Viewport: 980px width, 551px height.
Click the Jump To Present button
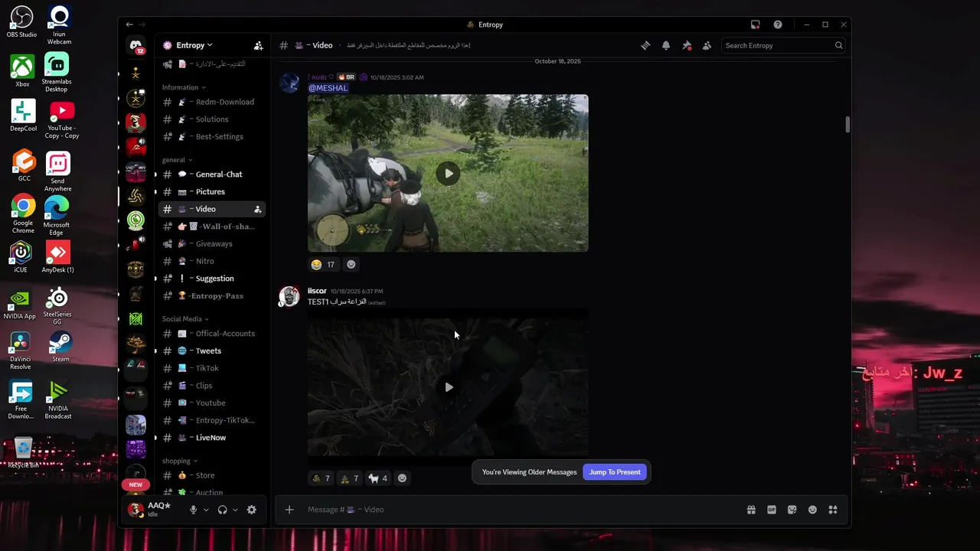pyautogui.click(x=615, y=472)
